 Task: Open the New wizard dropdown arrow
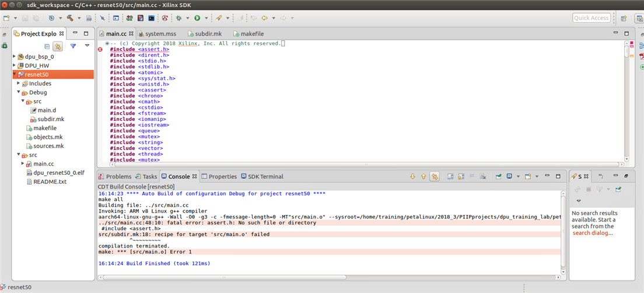click(x=16, y=18)
